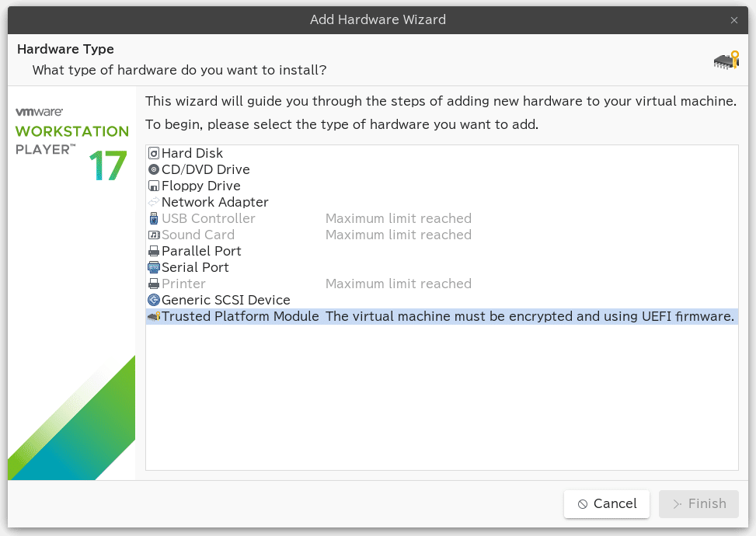Click the chip icon in the wizard header

click(725, 59)
